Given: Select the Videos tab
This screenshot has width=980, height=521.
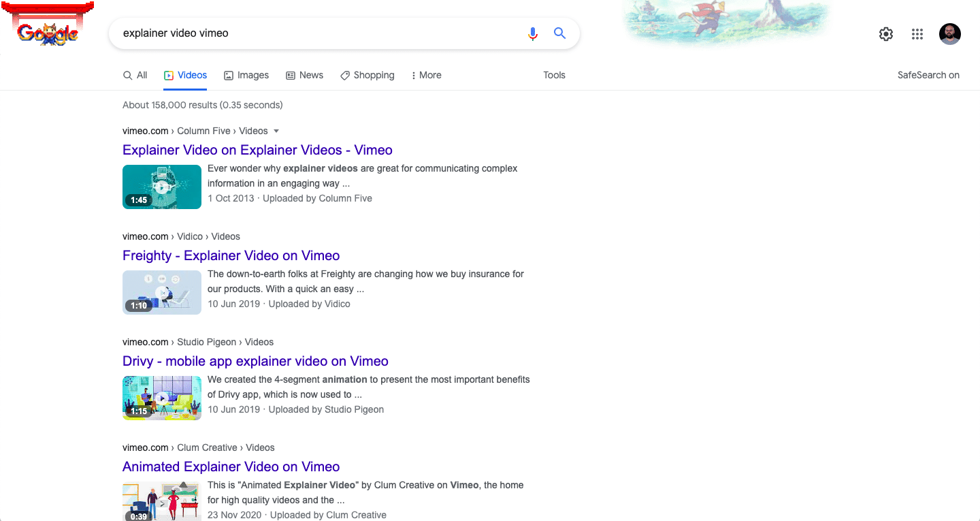Looking at the screenshot, I should coord(185,76).
